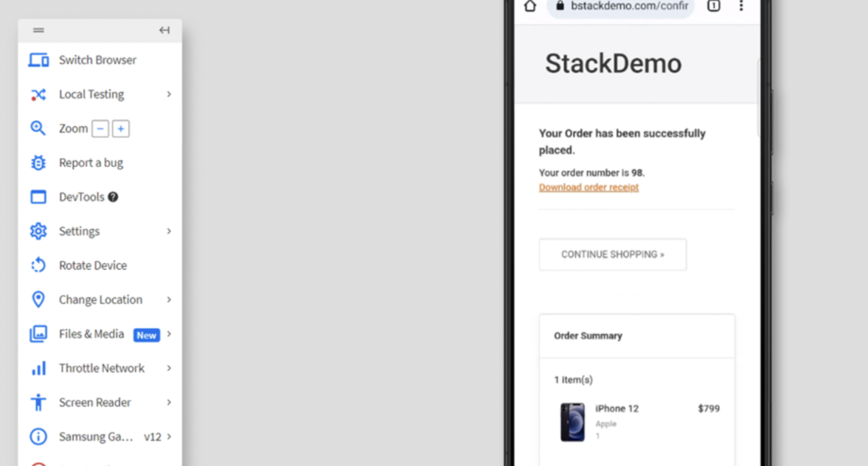Screen dimensions: 868x466
Task: Click the Continue Shopping button
Action: pos(612,254)
